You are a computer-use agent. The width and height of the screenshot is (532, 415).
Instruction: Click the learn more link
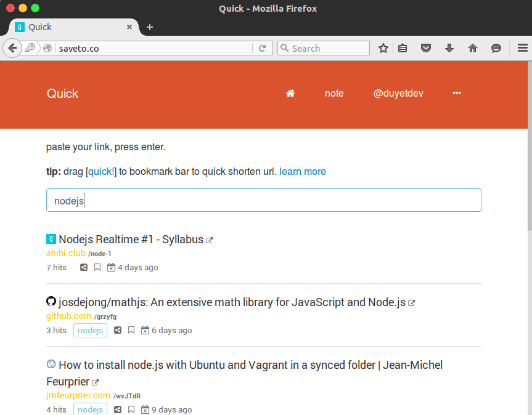click(302, 171)
